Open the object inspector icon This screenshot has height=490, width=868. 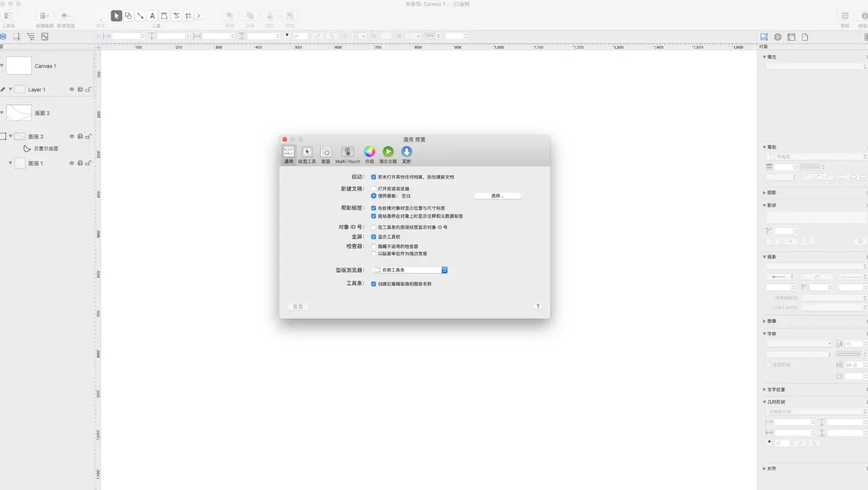tap(764, 37)
